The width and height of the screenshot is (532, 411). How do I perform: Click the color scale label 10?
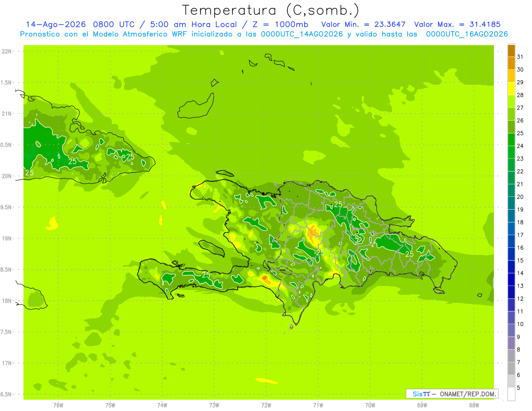click(x=520, y=324)
